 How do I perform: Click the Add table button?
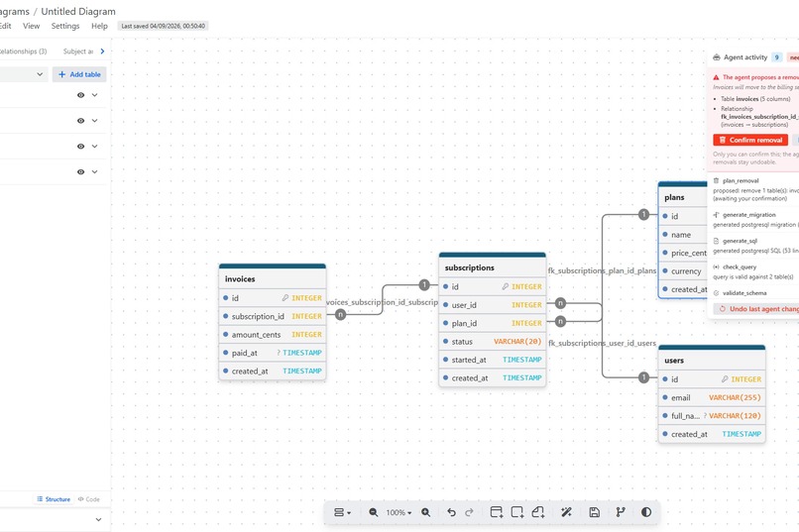79,74
